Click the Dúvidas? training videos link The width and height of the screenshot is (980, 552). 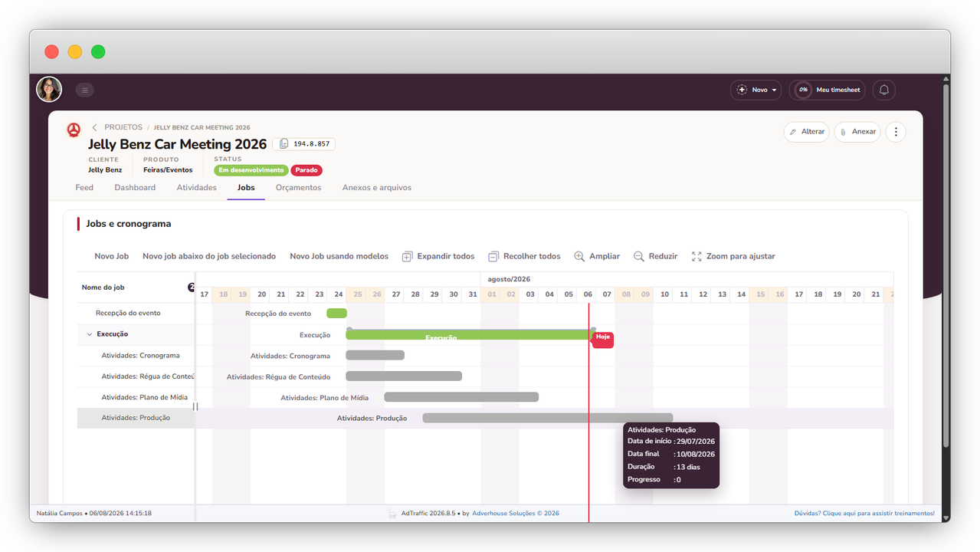click(x=864, y=514)
